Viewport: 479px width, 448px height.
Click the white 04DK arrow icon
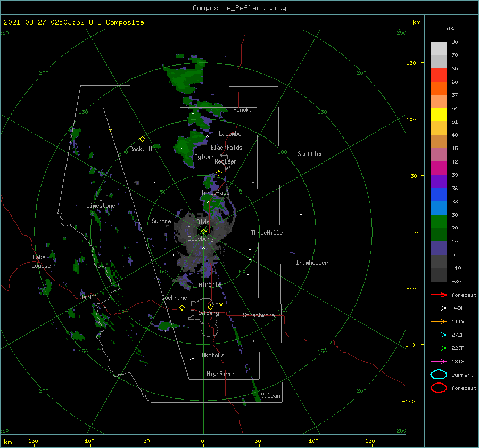pos(439,308)
